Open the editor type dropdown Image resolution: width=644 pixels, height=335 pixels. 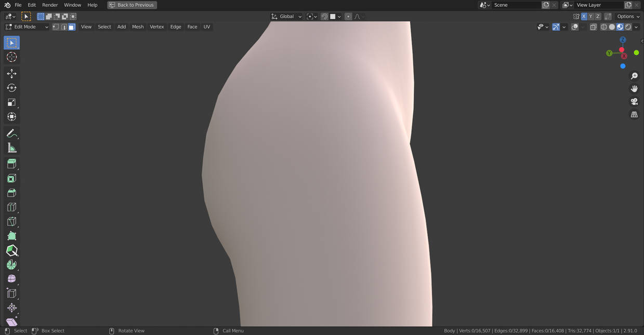point(10,17)
